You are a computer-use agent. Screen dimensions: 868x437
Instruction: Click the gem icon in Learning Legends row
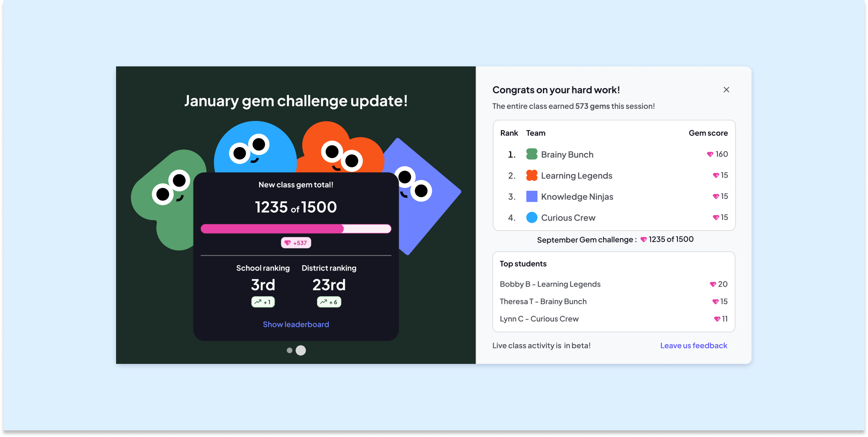coord(716,175)
